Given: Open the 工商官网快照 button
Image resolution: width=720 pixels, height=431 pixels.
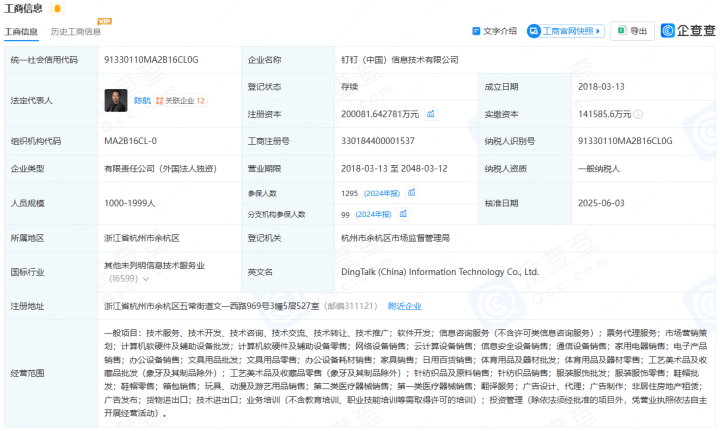Looking at the screenshot, I should (565, 31).
